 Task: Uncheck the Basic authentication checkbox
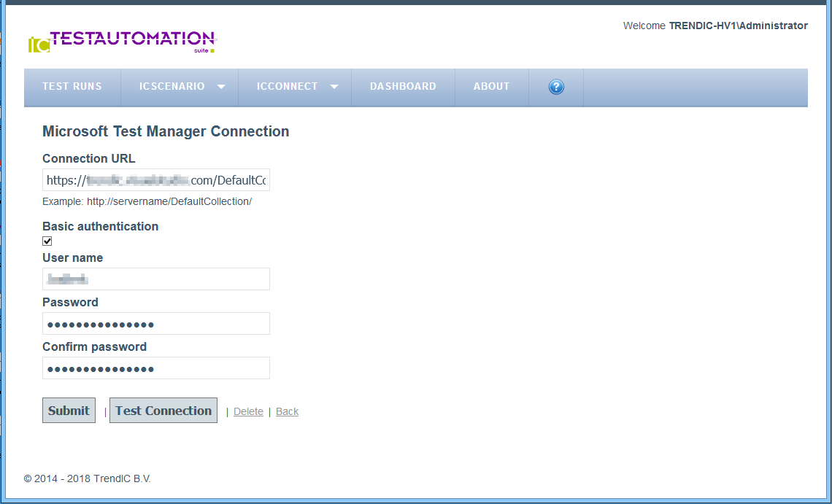pyautogui.click(x=47, y=241)
